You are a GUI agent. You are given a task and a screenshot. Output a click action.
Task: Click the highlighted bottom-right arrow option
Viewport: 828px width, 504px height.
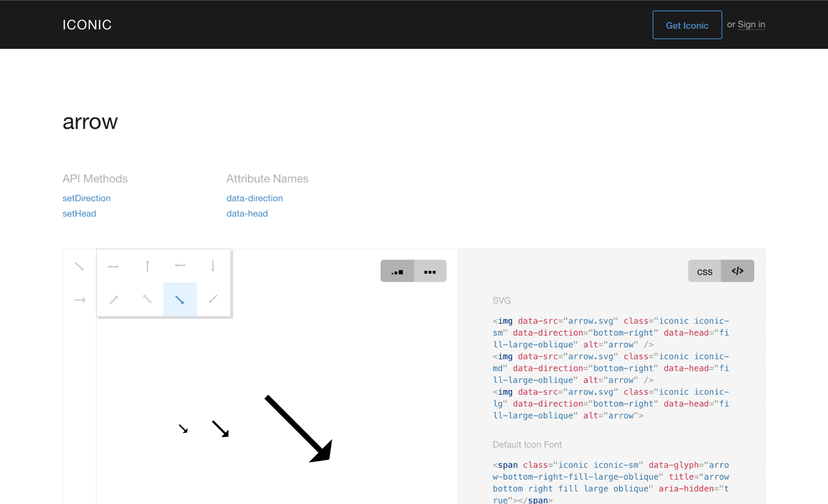(180, 300)
